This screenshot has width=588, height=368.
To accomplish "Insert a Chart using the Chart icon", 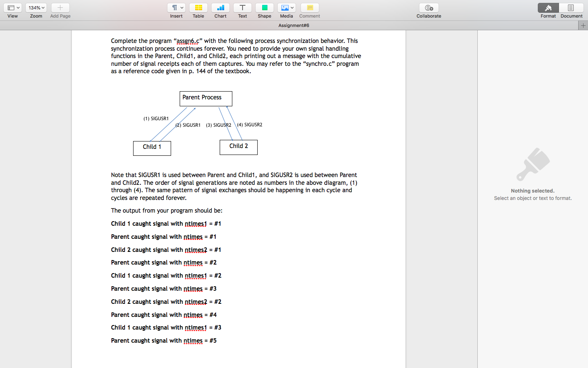I will point(220,7).
